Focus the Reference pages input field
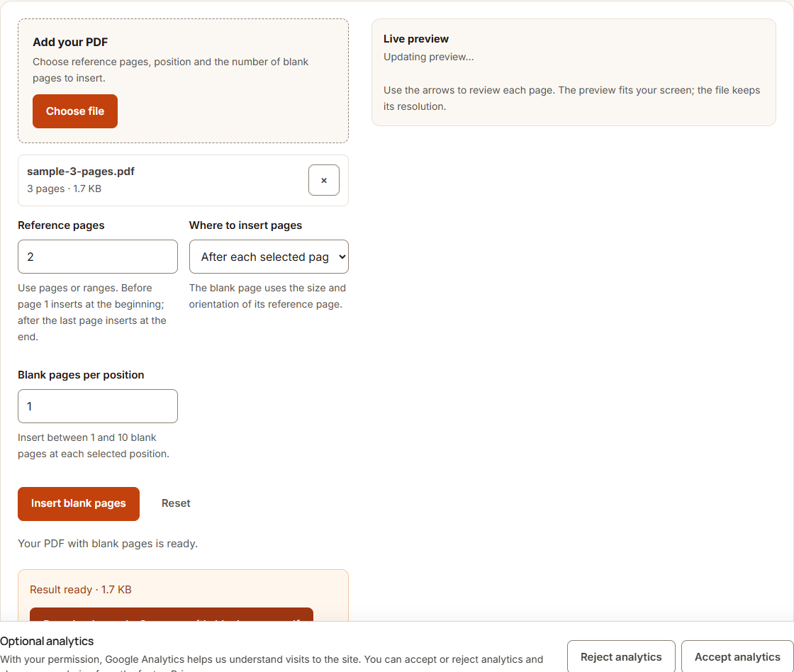 98,257
